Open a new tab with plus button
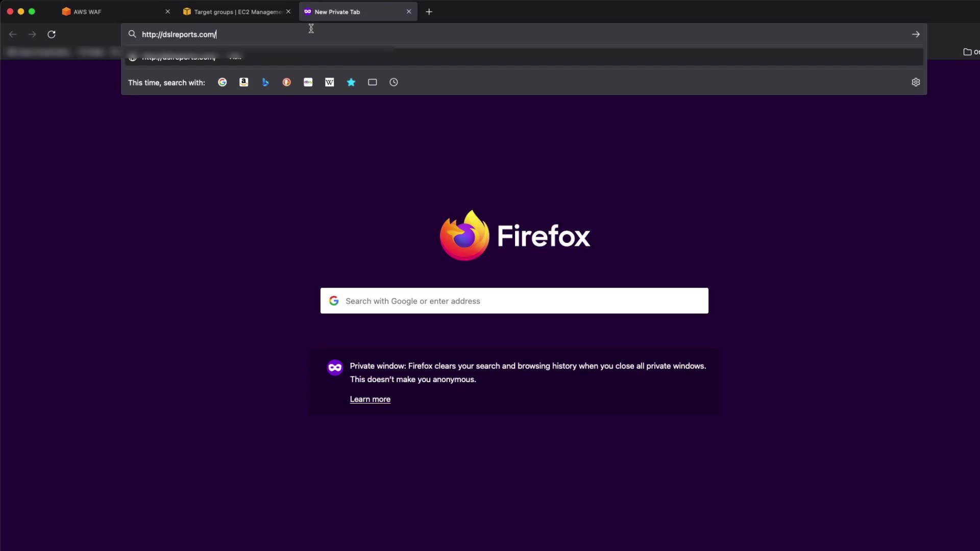Image resolution: width=980 pixels, height=551 pixels. (429, 12)
